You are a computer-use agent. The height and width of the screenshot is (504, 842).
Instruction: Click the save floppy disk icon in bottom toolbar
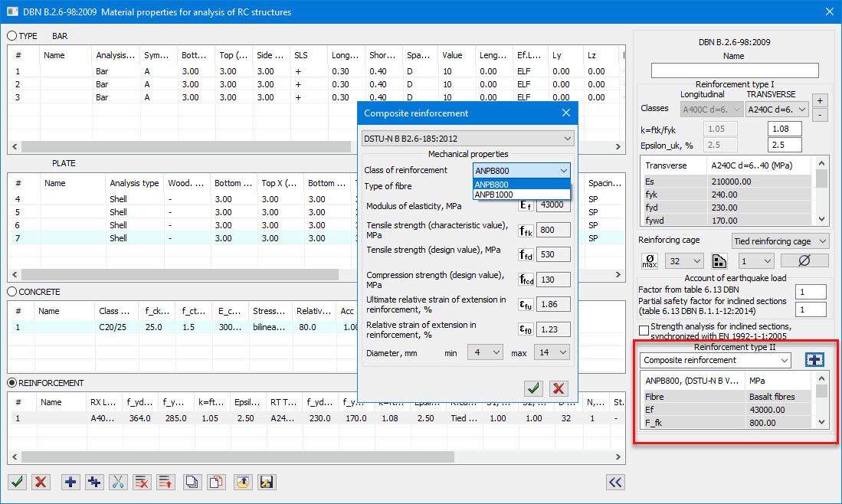click(267, 482)
